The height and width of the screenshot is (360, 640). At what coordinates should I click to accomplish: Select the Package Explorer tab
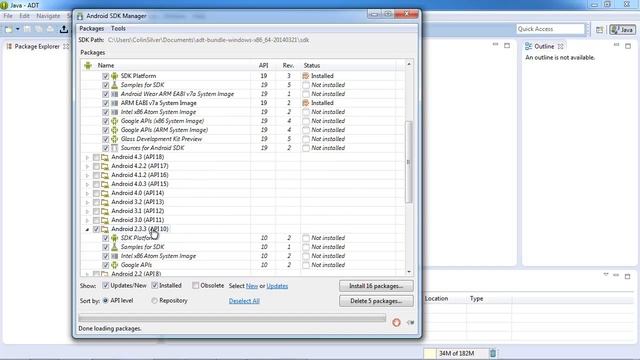point(37,47)
